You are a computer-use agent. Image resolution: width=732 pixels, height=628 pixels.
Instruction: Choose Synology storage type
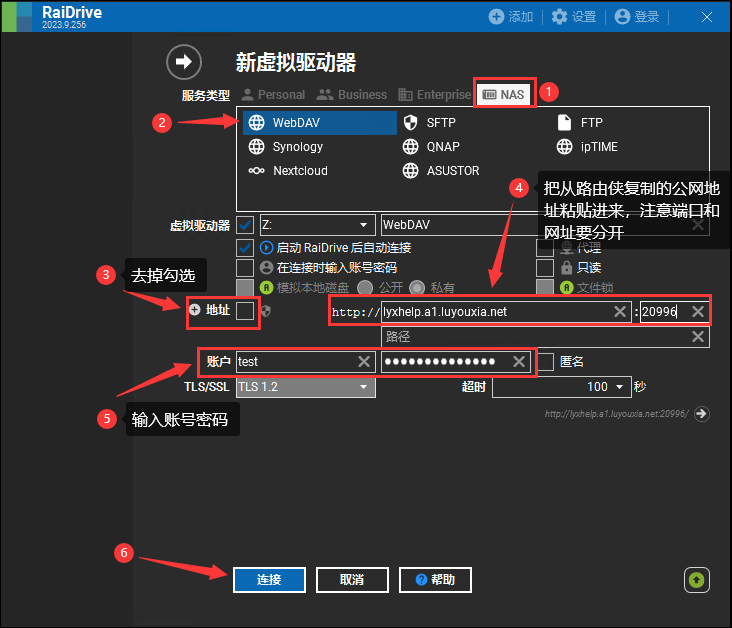tap(286, 147)
